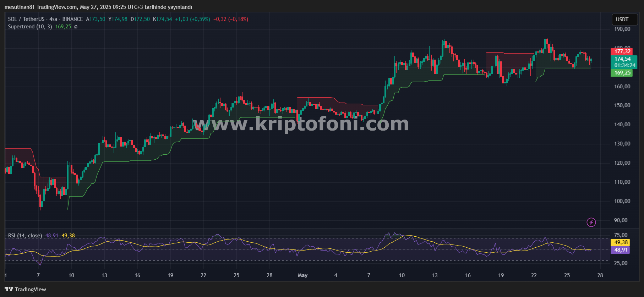
Task: Click the date 19 left of 22 before May
Action: pos(170,275)
